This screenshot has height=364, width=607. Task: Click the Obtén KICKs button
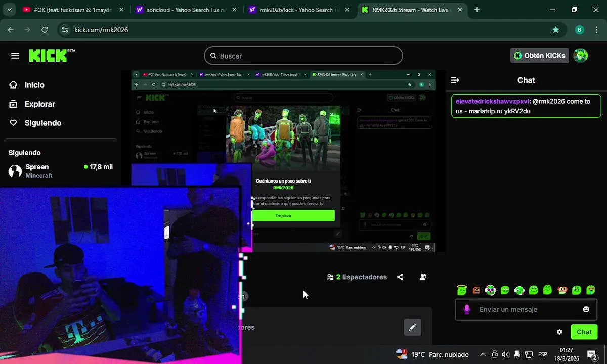539,56
